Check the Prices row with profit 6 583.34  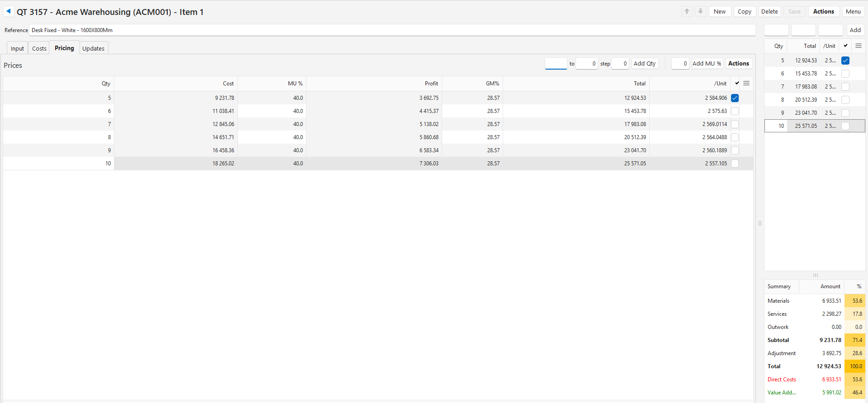[735, 150]
